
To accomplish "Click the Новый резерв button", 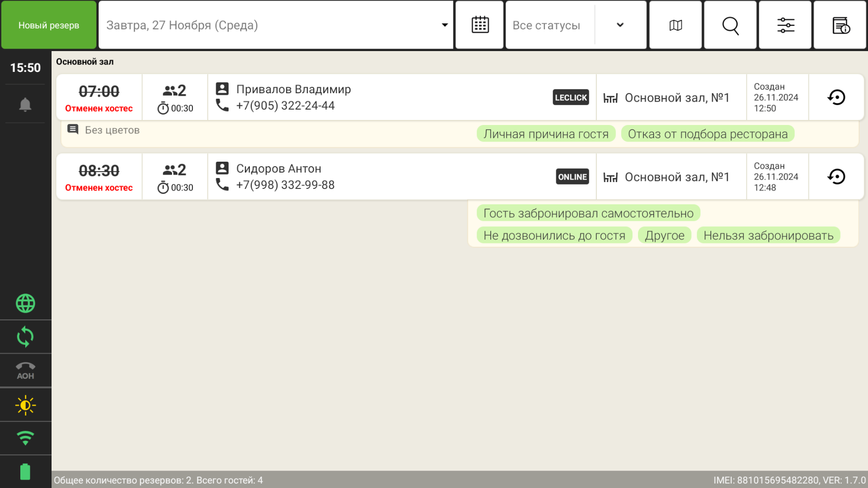I will (x=49, y=25).
